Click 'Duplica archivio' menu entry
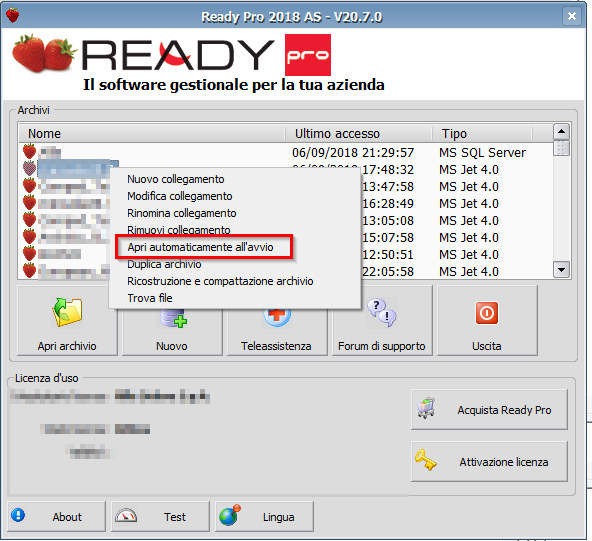 tap(164, 264)
